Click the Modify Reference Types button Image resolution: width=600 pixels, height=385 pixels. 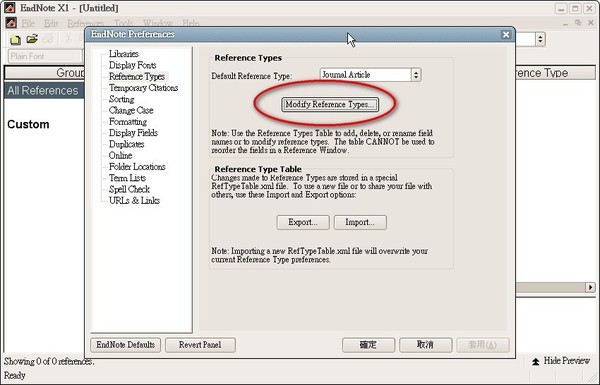[x=330, y=104]
